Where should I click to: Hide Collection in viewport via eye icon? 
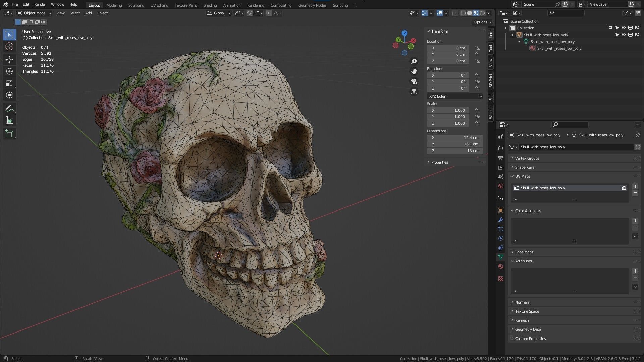tap(624, 28)
